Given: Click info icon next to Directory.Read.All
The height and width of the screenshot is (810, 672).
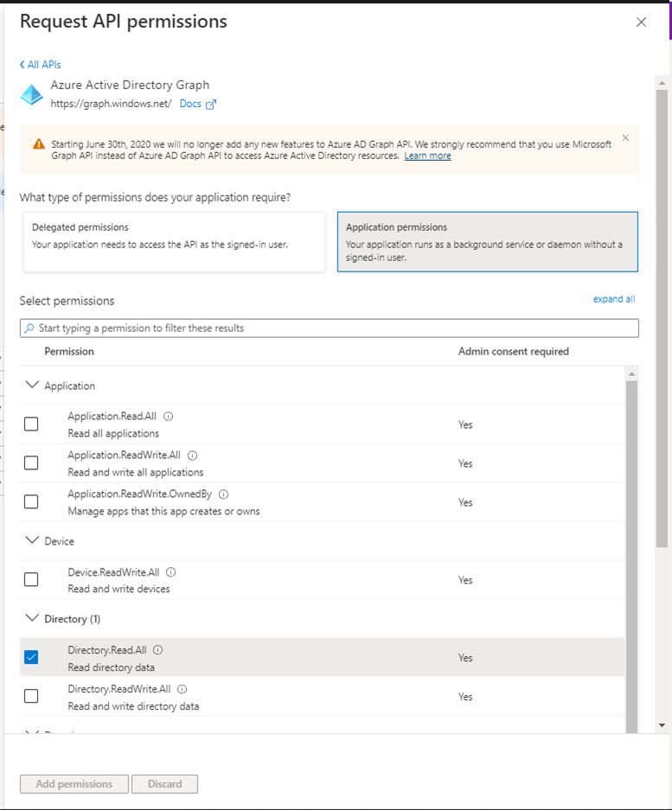Looking at the screenshot, I should click(158, 650).
